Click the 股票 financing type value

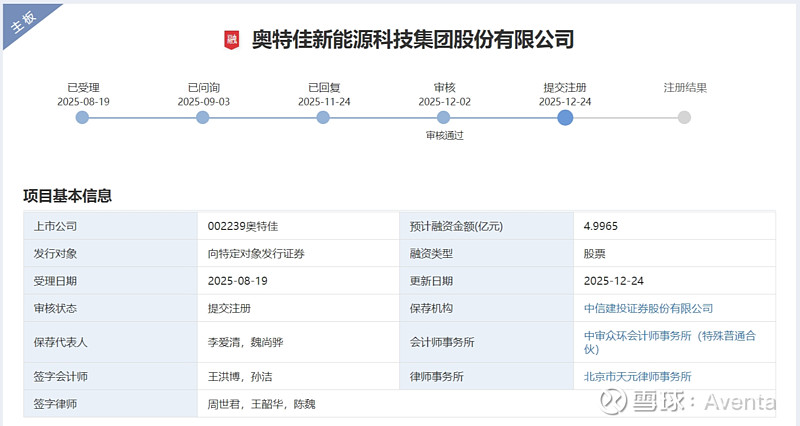pos(594,254)
